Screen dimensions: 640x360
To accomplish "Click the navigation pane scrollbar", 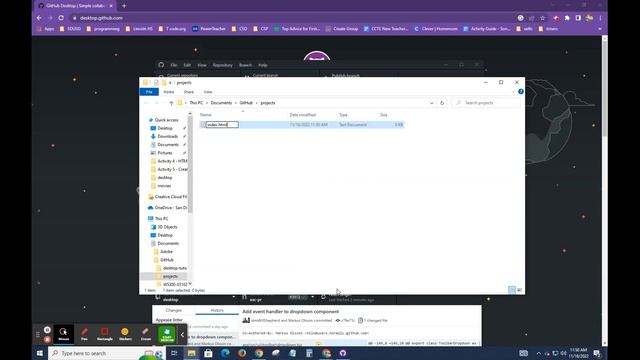I will coord(190,163).
